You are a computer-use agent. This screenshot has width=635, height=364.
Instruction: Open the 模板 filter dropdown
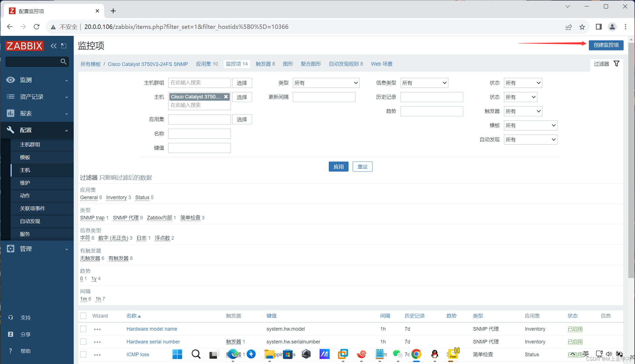[530, 125]
